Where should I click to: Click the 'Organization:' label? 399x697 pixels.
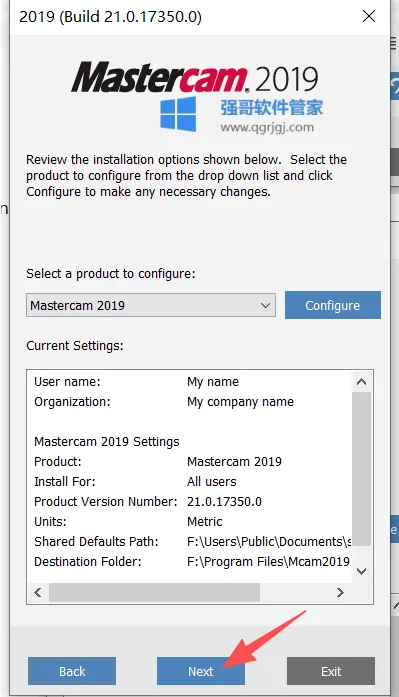tap(72, 402)
